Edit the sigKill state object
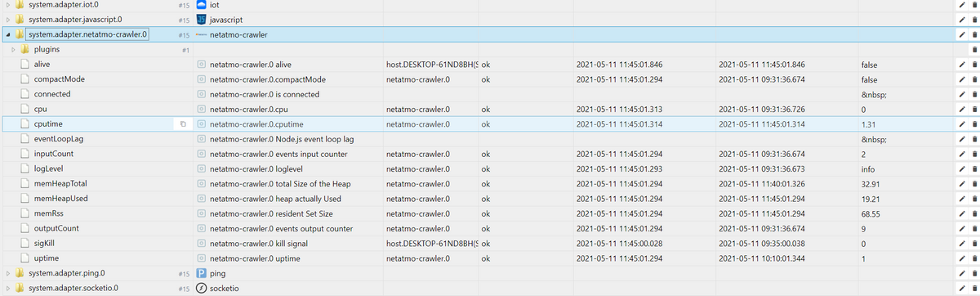Image resolution: width=980 pixels, height=296 pixels. tap(963, 244)
